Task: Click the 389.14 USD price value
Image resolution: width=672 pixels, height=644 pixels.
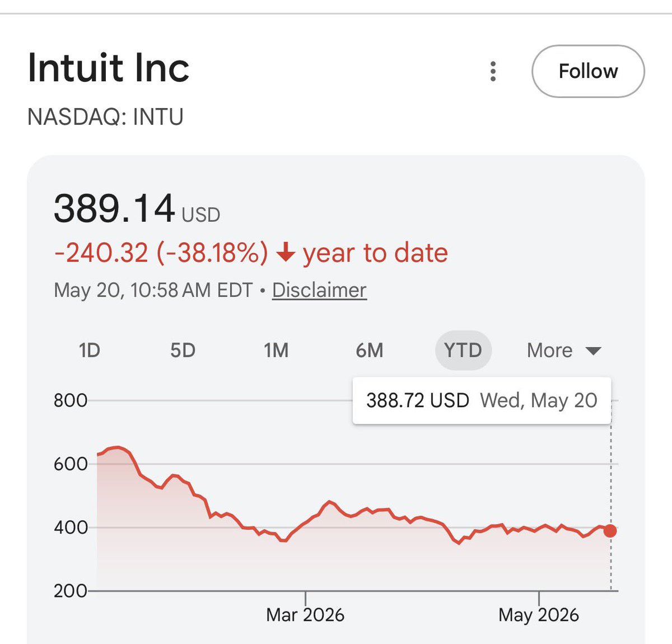Action: 137,209
